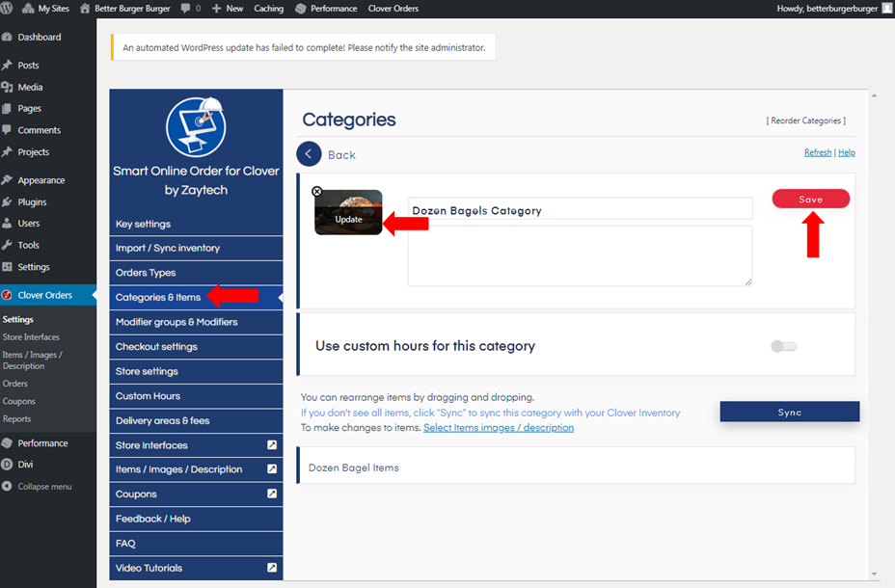Open Video Tutorials external link icon

[x=272, y=568]
